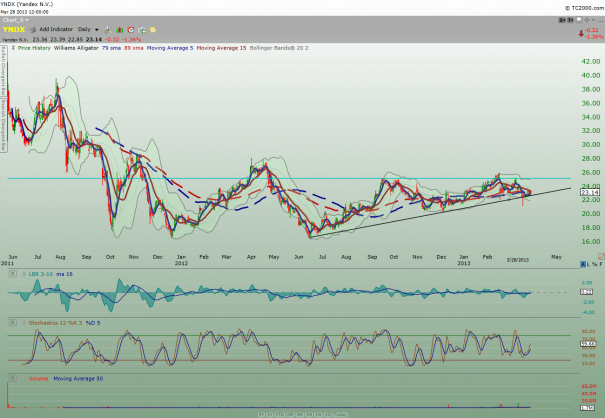This screenshot has width=605, height=418.
Task: Click the 3/28/2013 date marker
Action: click(518, 260)
